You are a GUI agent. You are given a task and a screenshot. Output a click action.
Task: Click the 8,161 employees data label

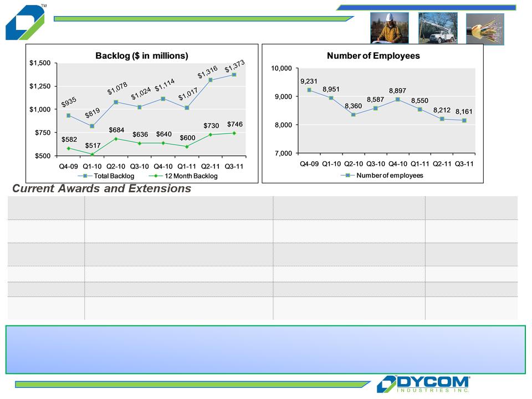point(464,111)
